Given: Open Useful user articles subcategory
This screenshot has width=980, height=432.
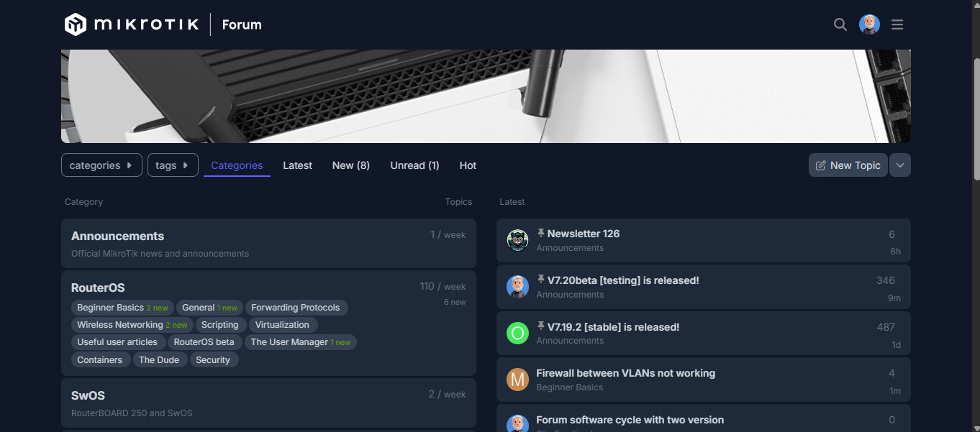Looking at the screenshot, I should [117, 342].
